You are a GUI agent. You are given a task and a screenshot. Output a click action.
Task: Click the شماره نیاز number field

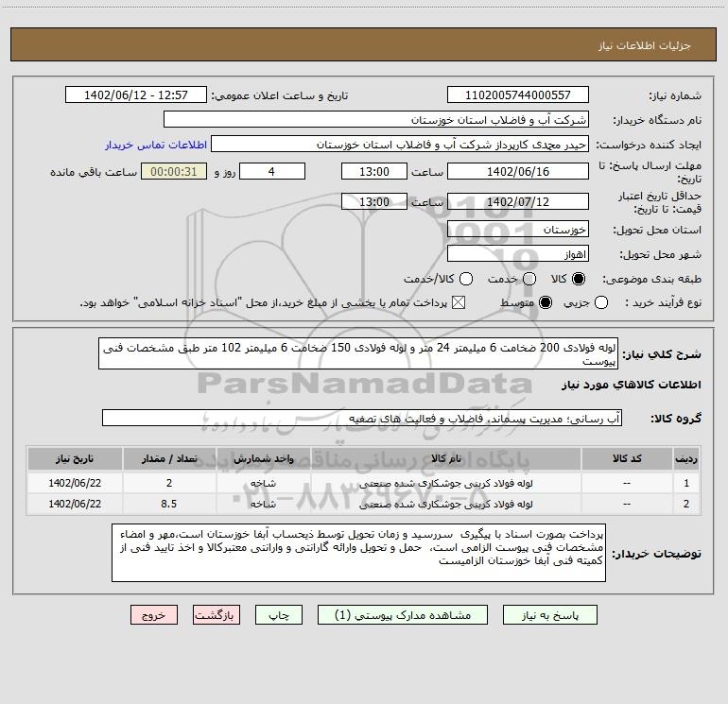click(x=518, y=94)
